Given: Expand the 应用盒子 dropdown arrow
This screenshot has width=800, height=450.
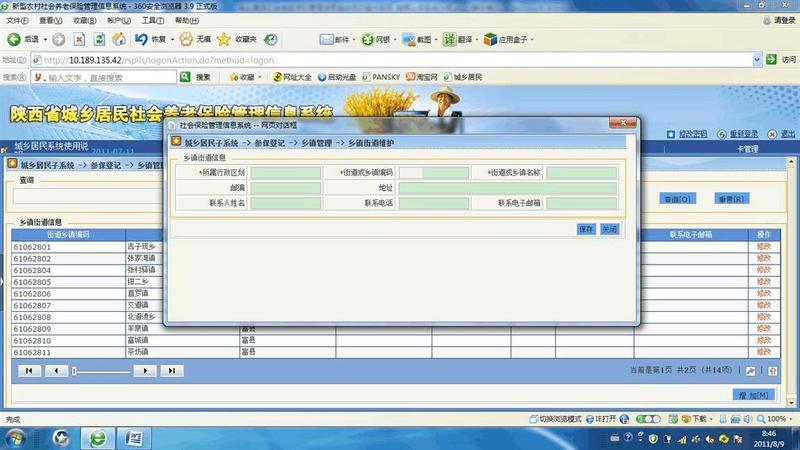Looking at the screenshot, I should pyautogui.click(x=532, y=39).
